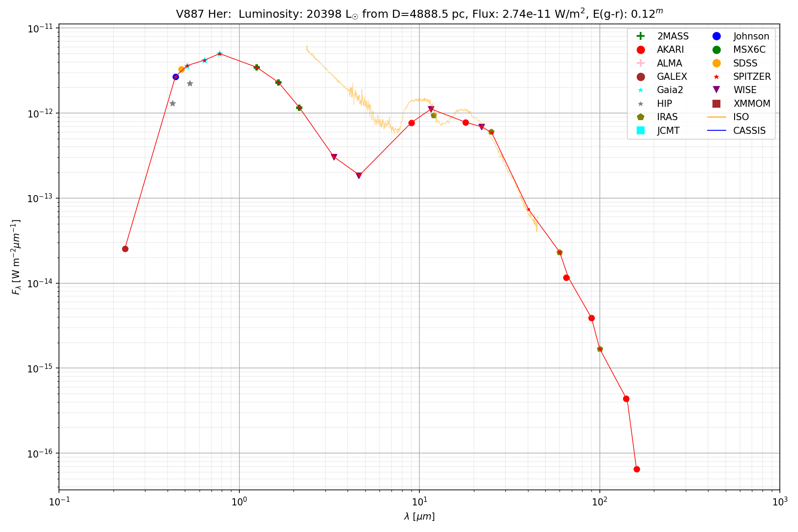Click the MSX6C legend label
The width and height of the screenshot is (798, 532).
(749, 50)
